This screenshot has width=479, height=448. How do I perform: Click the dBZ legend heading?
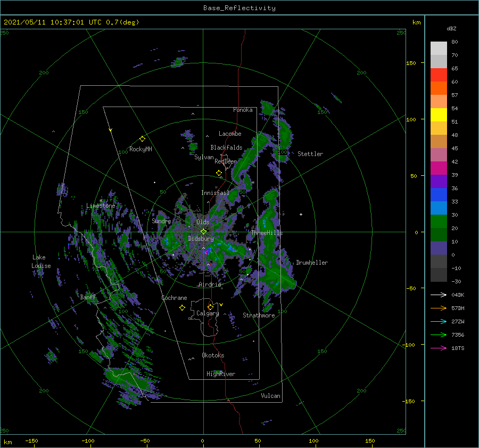point(451,29)
